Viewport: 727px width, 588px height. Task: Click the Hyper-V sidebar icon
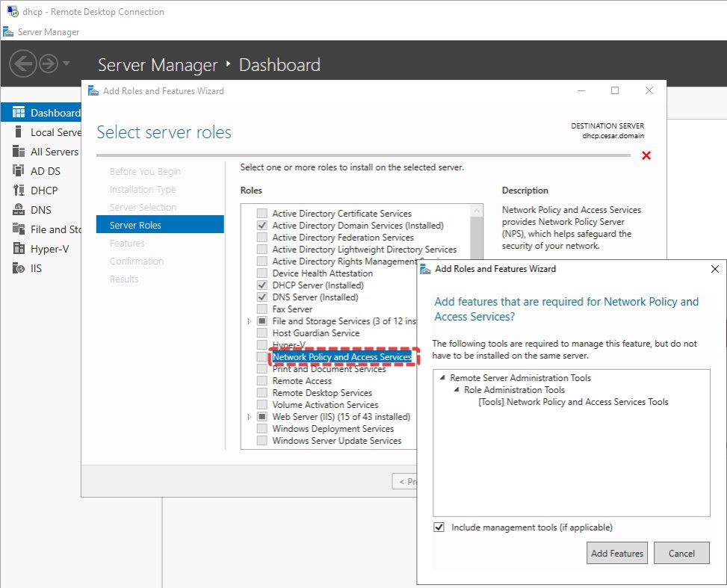coord(19,249)
